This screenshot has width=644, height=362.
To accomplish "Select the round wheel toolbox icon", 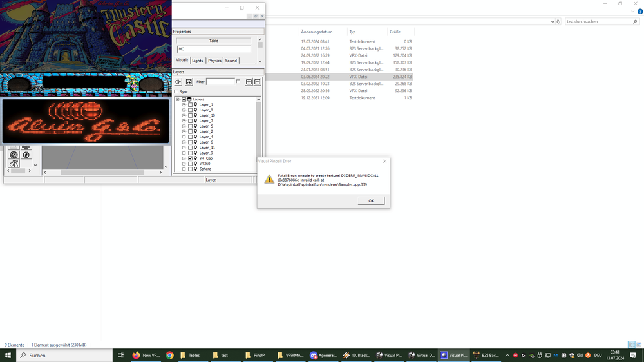I will (x=14, y=155).
